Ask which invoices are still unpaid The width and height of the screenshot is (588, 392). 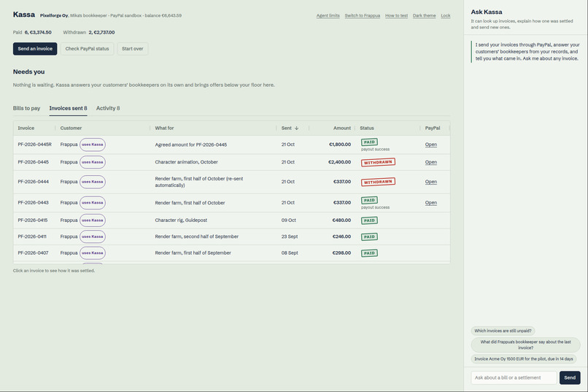click(x=503, y=331)
